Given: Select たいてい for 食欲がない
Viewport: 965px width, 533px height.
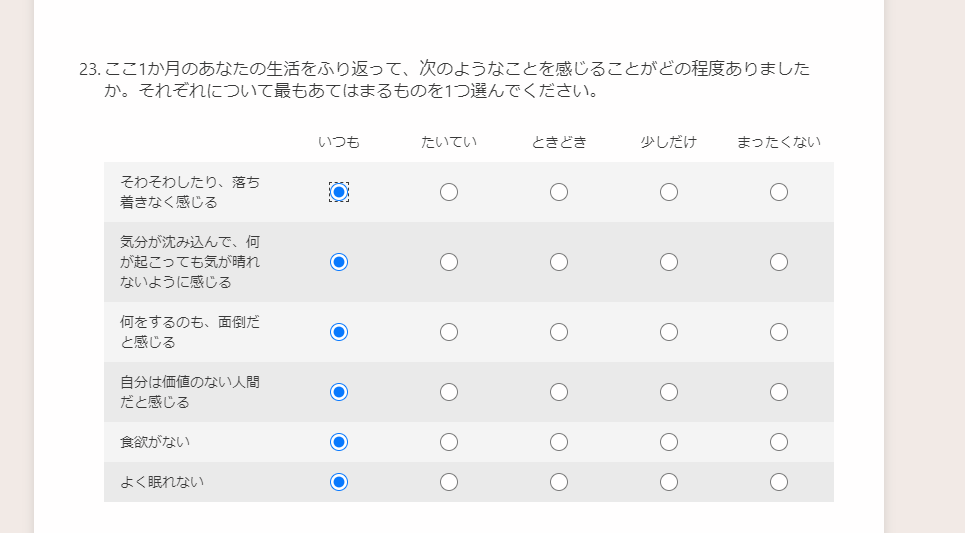Looking at the screenshot, I should pyautogui.click(x=449, y=442).
